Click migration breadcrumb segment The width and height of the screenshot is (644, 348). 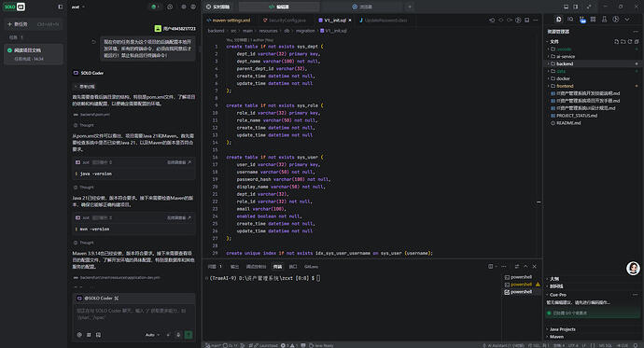coord(305,31)
